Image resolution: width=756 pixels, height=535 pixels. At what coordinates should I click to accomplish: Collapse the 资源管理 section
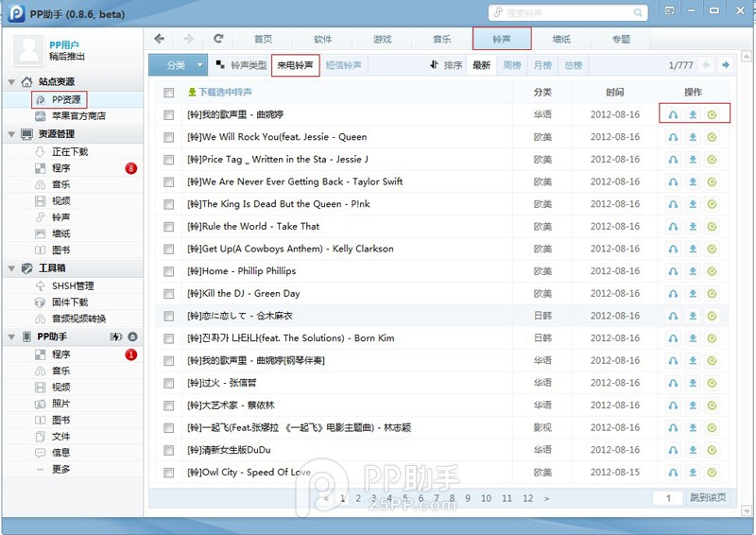click(x=11, y=134)
